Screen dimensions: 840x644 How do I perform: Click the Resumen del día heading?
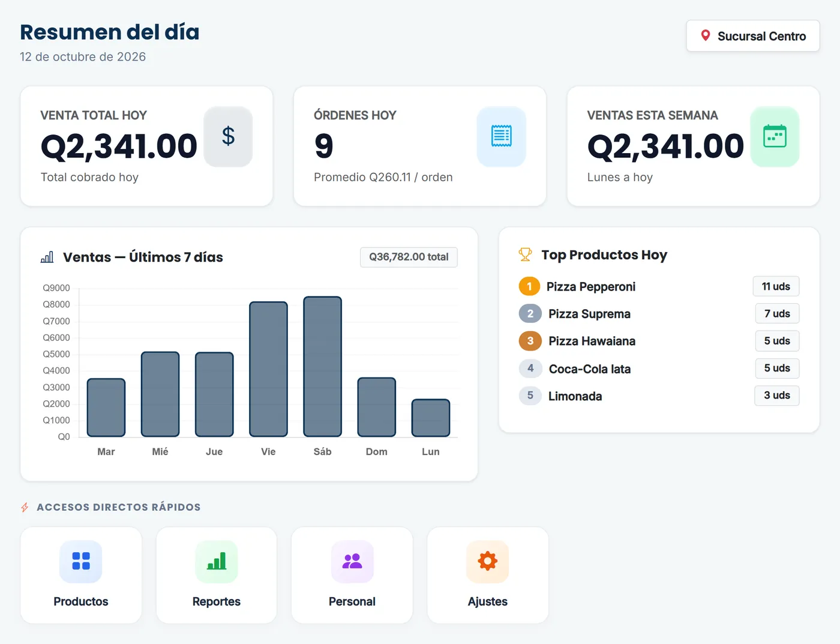110,32
